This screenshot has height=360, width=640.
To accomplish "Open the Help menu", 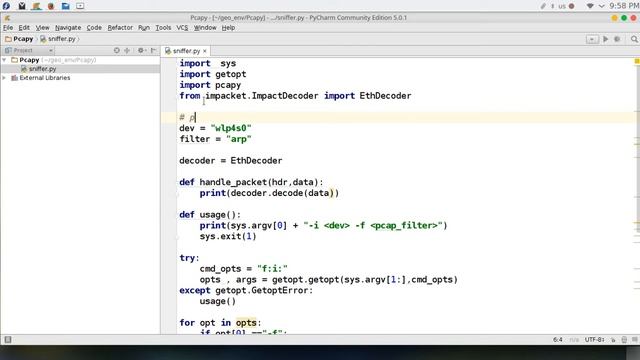I will coord(228,28).
